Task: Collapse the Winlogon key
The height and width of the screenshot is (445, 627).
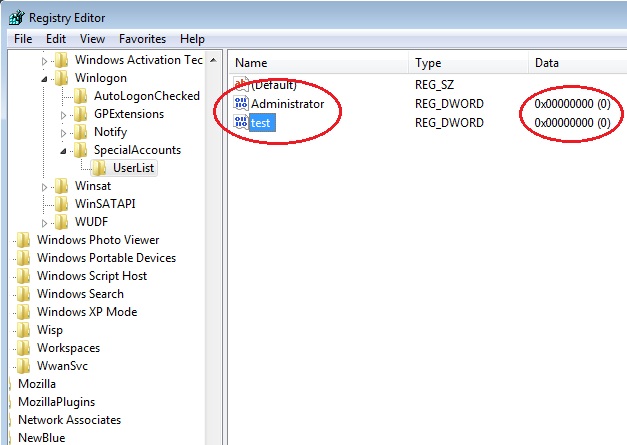Action: [44, 79]
